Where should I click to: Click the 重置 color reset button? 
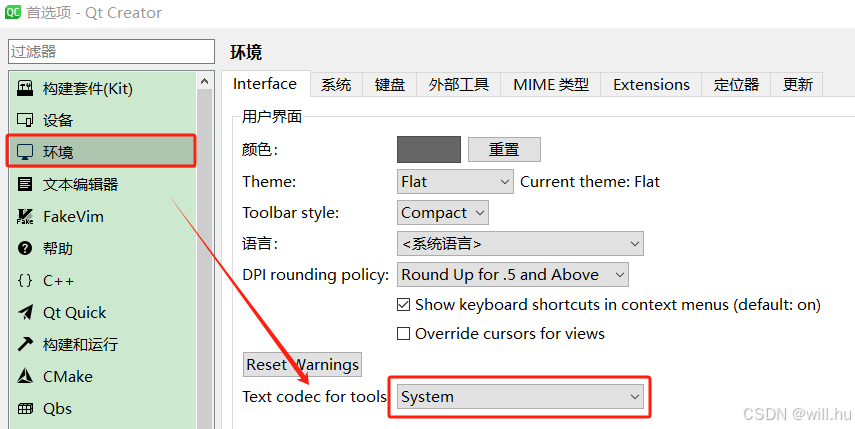pyautogui.click(x=504, y=149)
